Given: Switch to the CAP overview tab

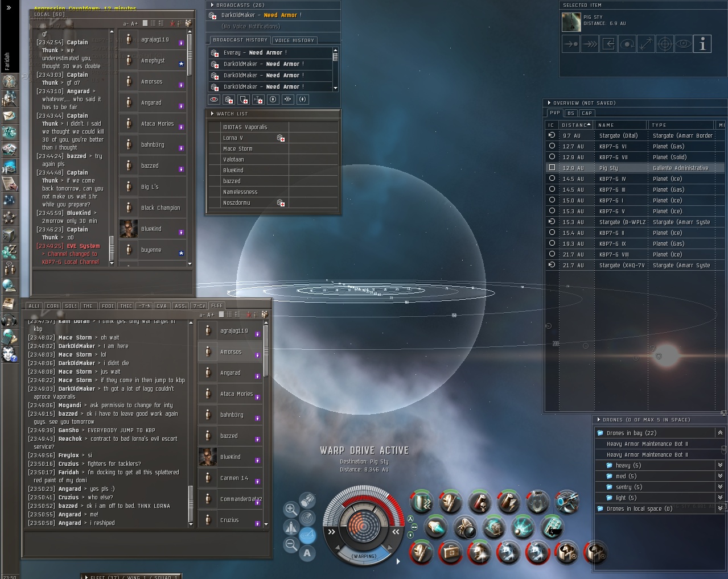Looking at the screenshot, I should pos(587,113).
